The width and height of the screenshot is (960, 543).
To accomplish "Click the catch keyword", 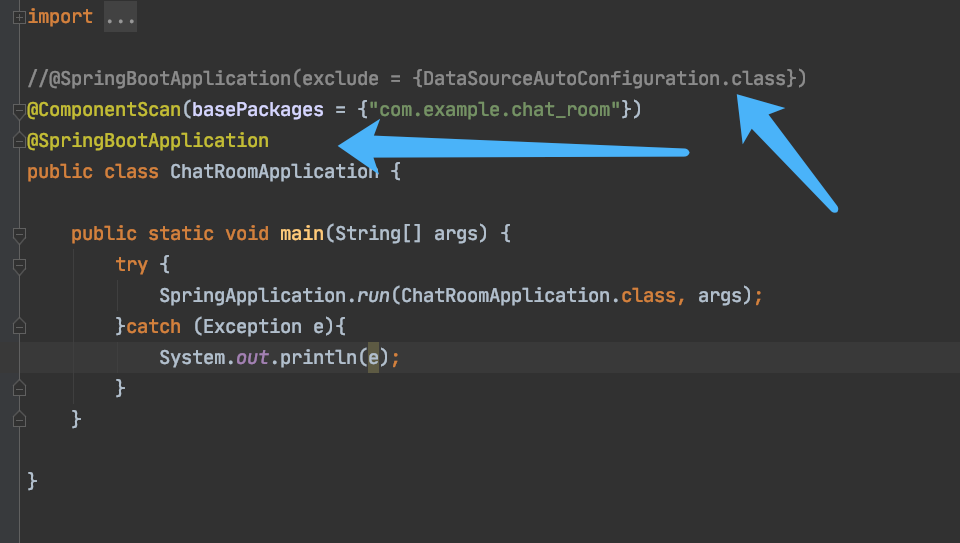I will (x=153, y=327).
